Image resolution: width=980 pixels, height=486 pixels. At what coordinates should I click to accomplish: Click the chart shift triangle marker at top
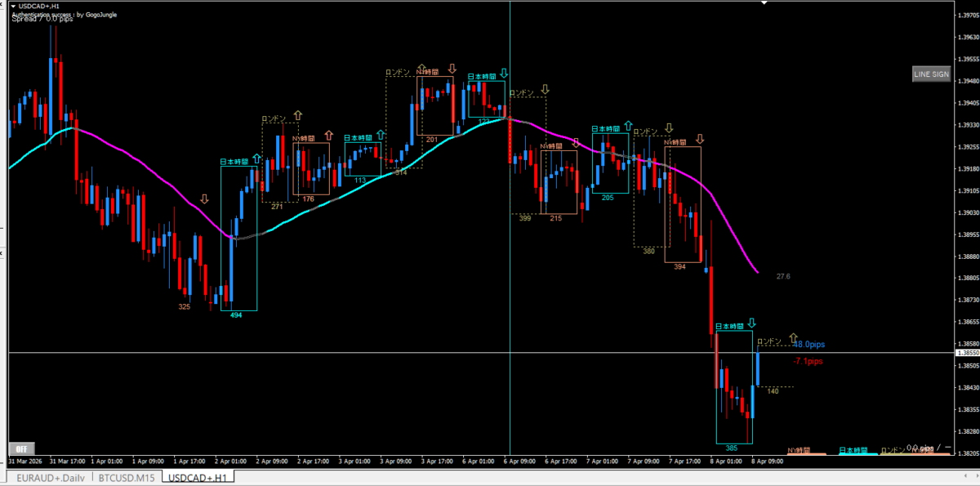[x=764, y=3]
